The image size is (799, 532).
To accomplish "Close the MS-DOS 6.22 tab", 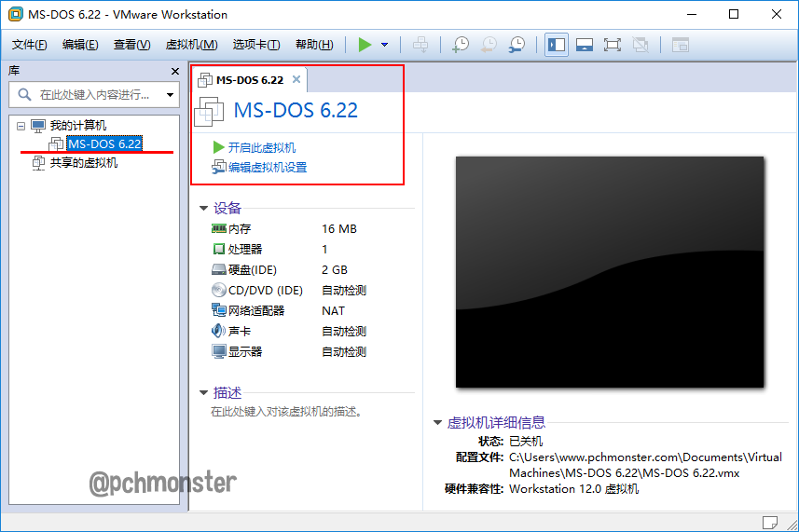I will [296, 79].
